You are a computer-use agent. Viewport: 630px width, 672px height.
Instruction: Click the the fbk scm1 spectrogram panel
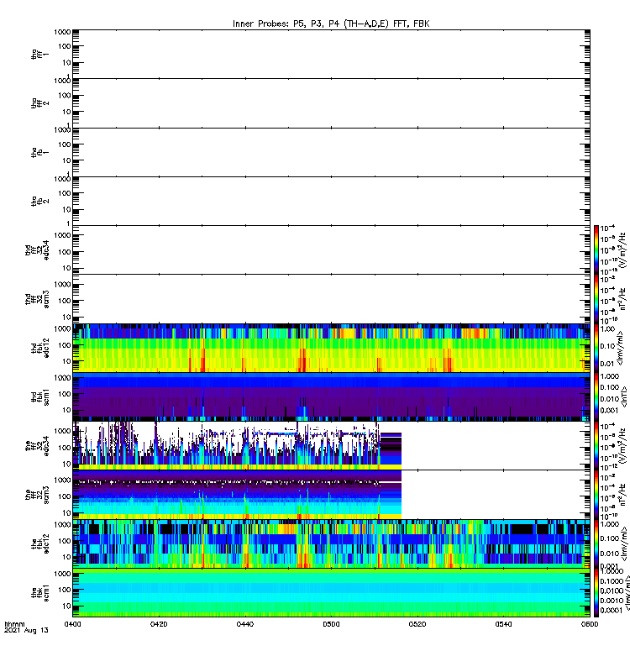331,593
